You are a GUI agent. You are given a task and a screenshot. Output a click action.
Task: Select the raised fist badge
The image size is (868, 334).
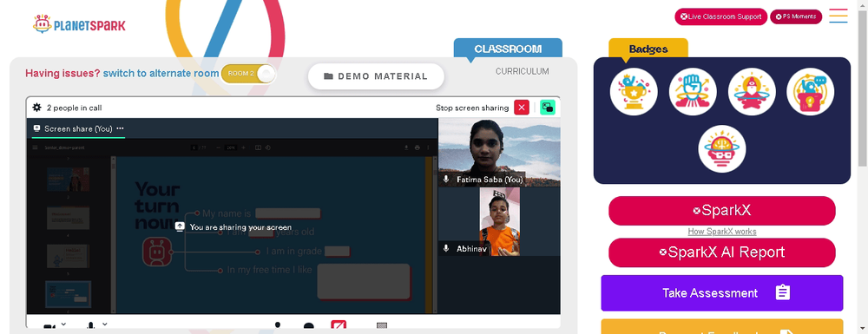(693, 92)
